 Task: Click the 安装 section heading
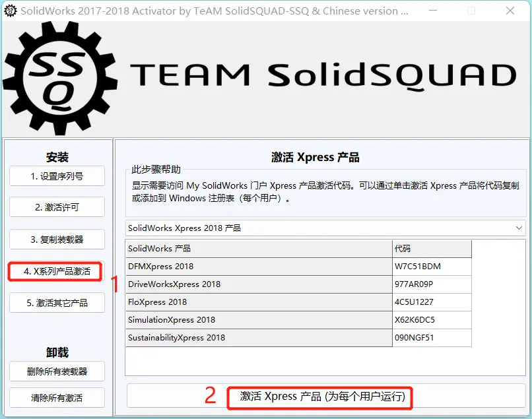(57, 157)
